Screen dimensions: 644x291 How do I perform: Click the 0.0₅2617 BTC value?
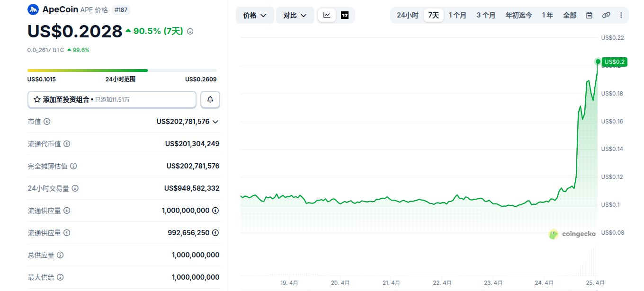pos(45,50)
